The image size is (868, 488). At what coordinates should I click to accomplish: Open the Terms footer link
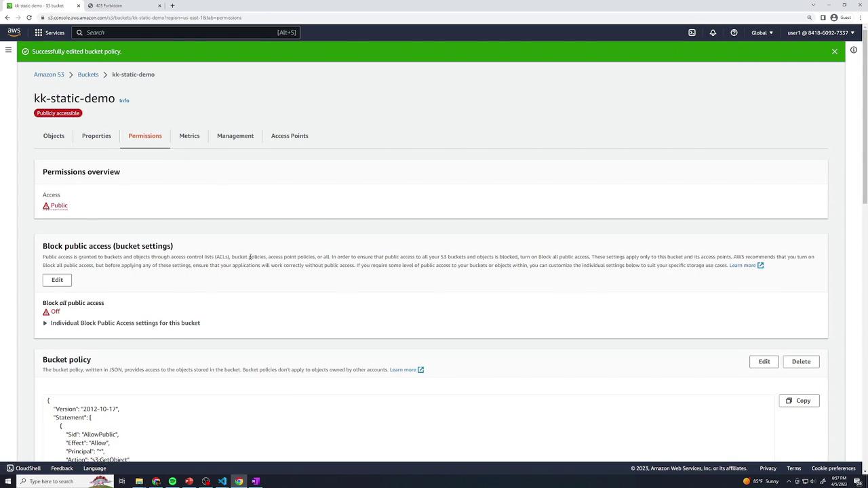[x=794, y=468]
